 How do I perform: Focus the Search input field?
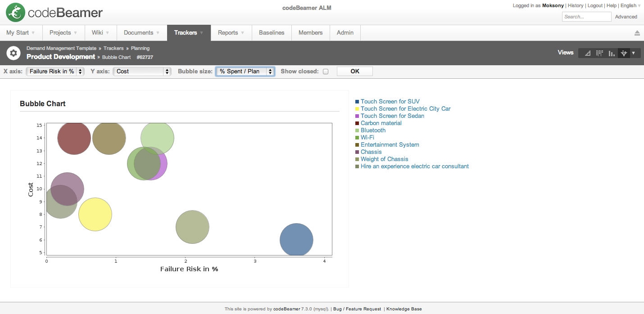tap(587, 17)
